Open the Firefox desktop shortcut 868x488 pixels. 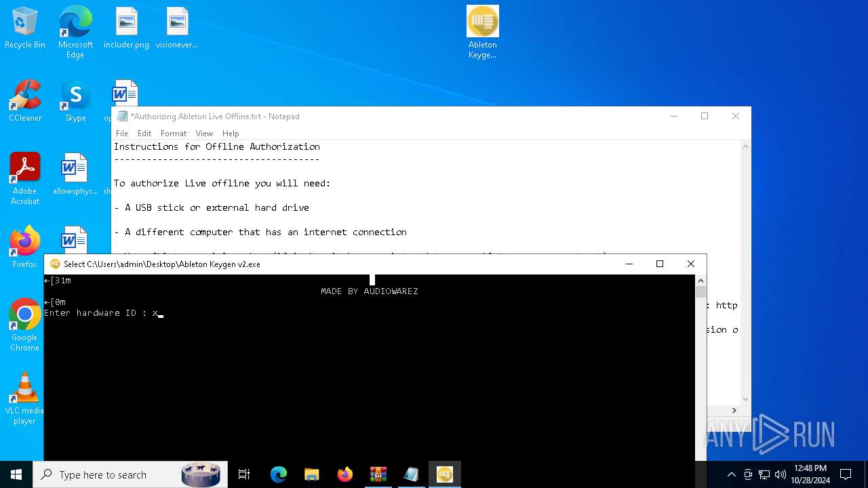25,248
